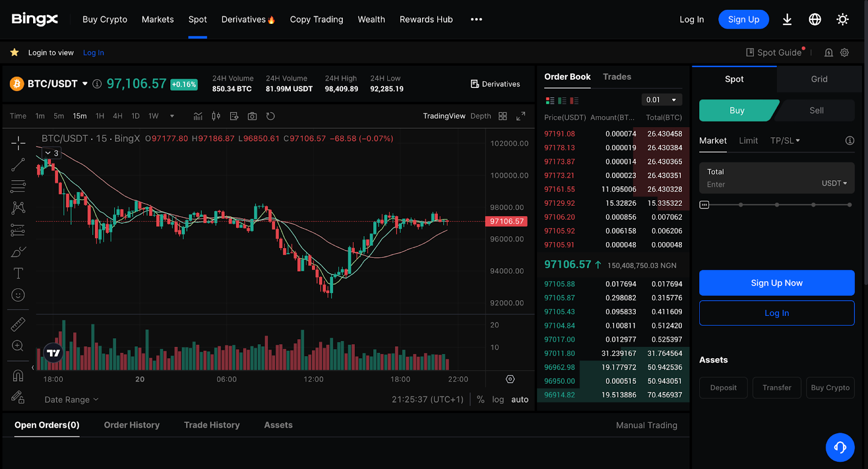Open the chart indicators icon
Viewport: 868px width, 469px height.
pyautogui.click(x=198, y=116)
